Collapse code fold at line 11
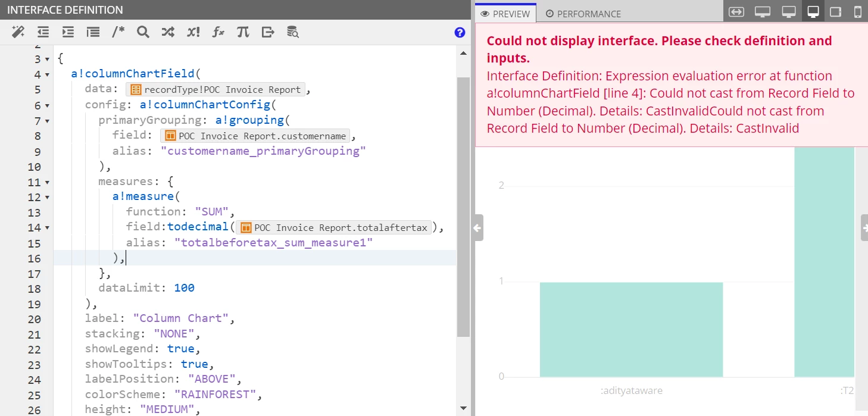The width and height of the screenshot is (868, 416). [x=47, y=182]
